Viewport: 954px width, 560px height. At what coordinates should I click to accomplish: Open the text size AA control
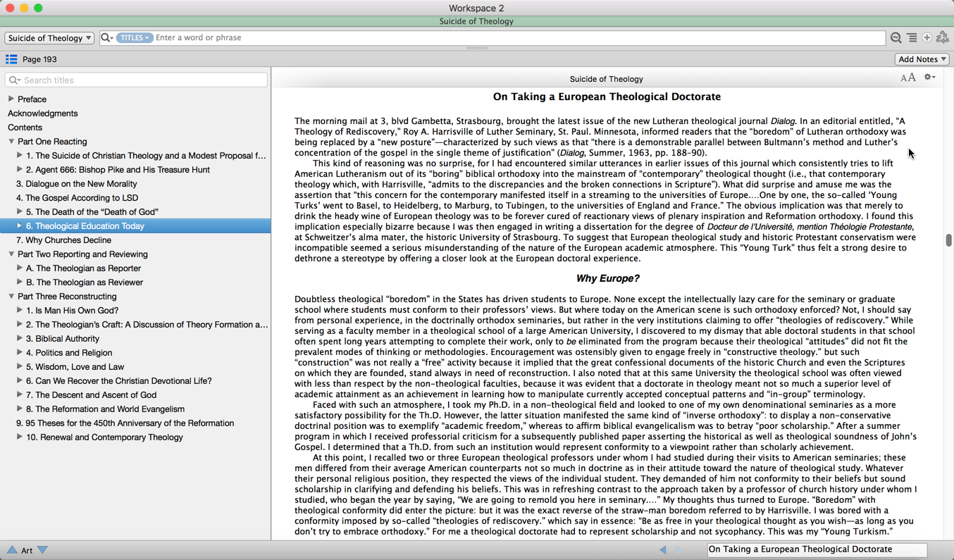[908, 77]
